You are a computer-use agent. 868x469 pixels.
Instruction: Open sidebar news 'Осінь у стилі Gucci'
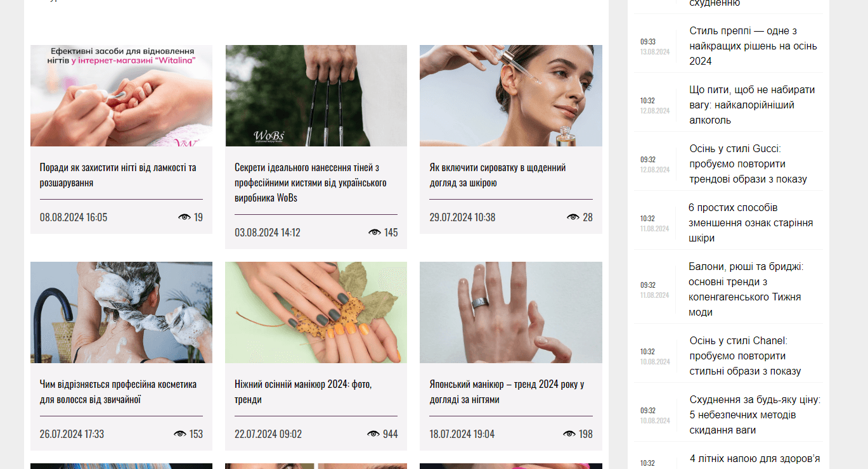748,164
